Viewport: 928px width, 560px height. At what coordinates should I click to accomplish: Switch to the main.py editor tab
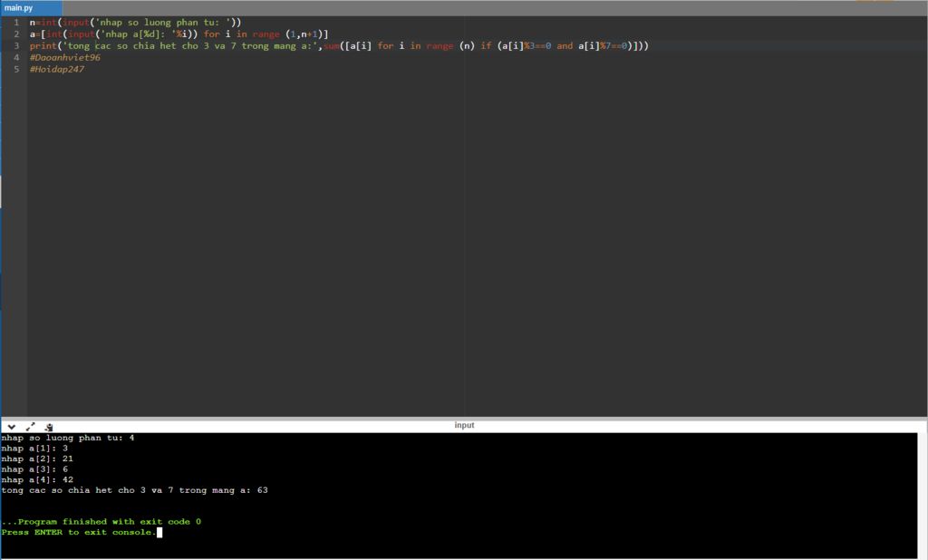coord(32,7)
